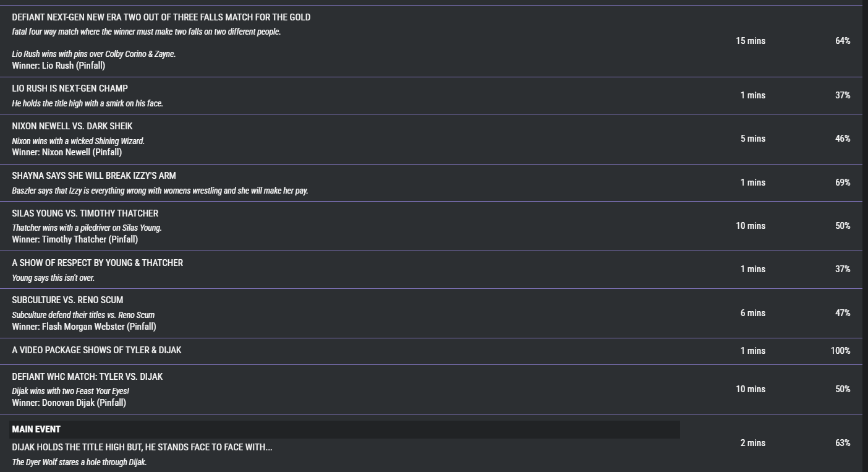
Task: Click the Silas Young vs. Timothy Thatcher title
Action: coord(85,213)
